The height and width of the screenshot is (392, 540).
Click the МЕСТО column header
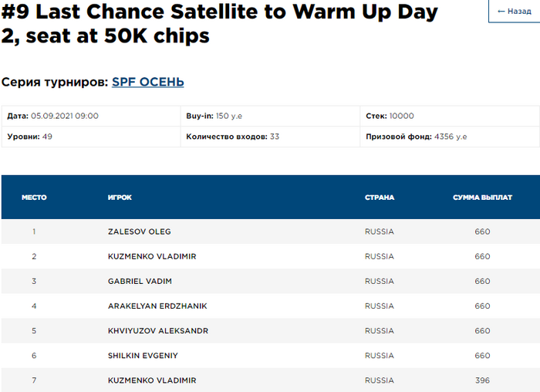pyautogui.click(x=34, y=198)
